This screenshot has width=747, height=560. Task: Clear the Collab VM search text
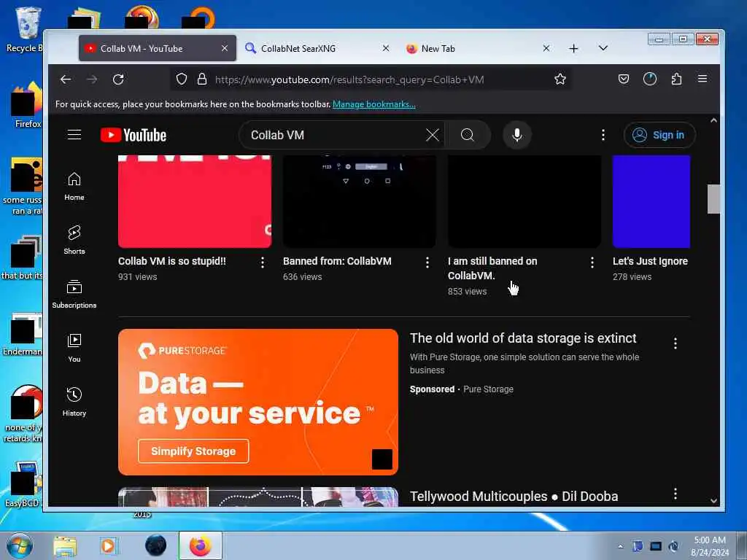point(432,135)
